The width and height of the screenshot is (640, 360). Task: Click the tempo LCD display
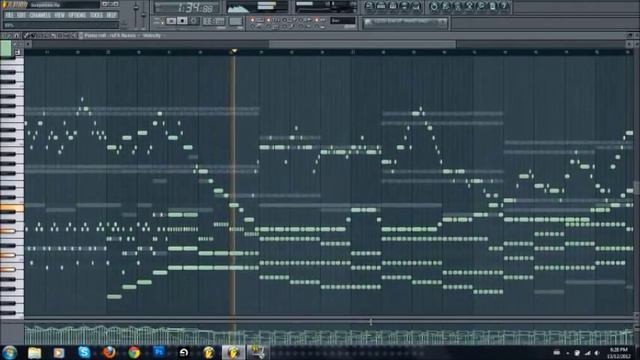(x=213, y=21)
